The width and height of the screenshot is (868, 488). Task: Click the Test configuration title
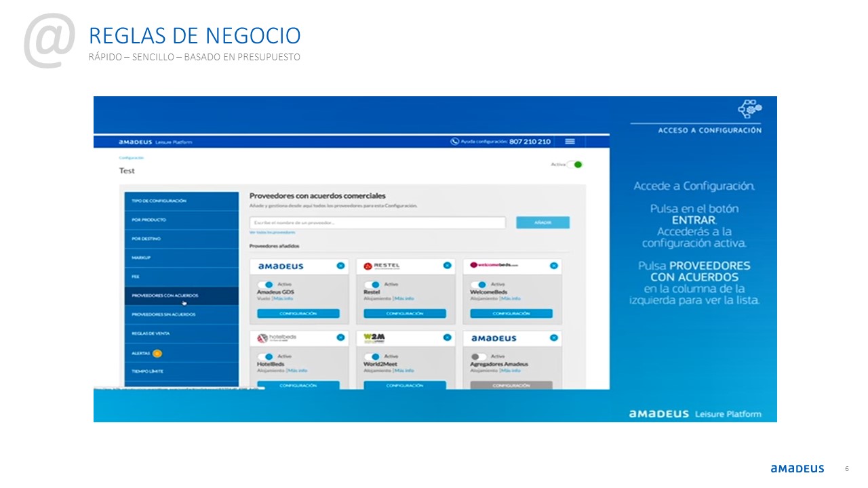pyautogui.click(x=127, y=171)
